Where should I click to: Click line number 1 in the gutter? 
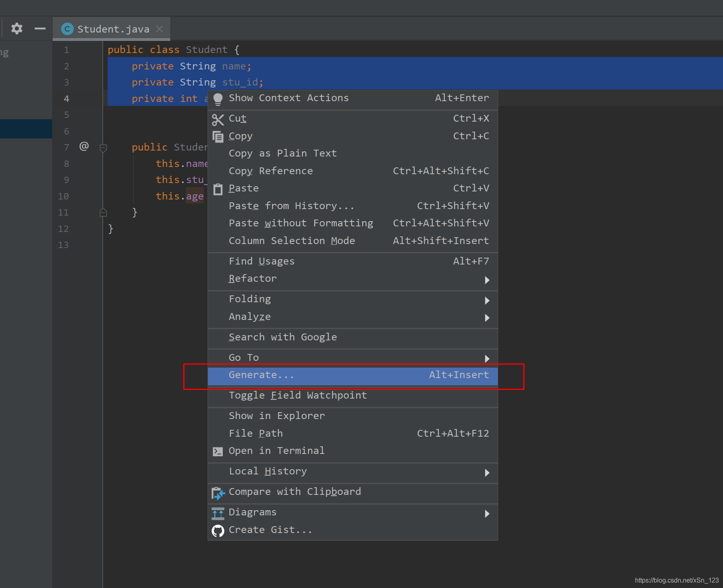(67, 50)
